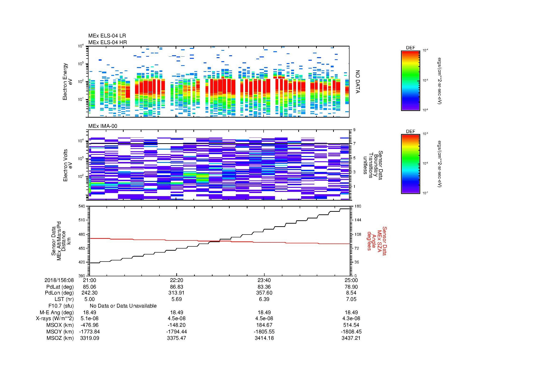
Task: Click the upper DEF color bar for ELS
Action: point(410,81)
